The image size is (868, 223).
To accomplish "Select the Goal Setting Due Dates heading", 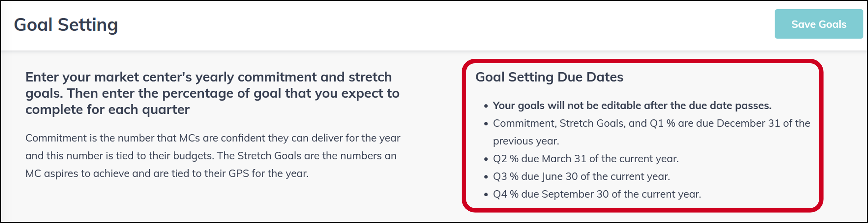I will pos(549,77).
